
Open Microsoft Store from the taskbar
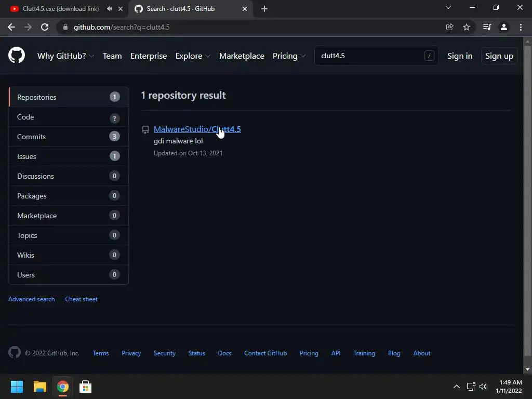coord(86,387)
